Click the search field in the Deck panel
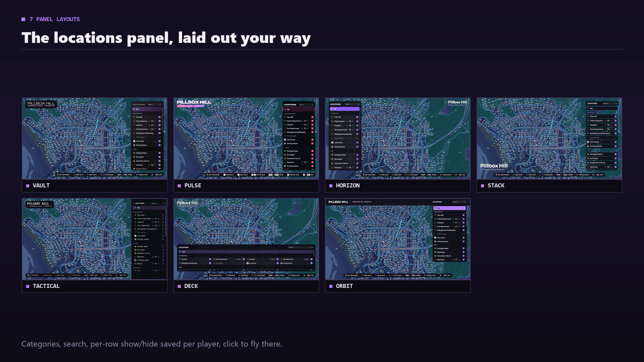 (x=301, y=247)
